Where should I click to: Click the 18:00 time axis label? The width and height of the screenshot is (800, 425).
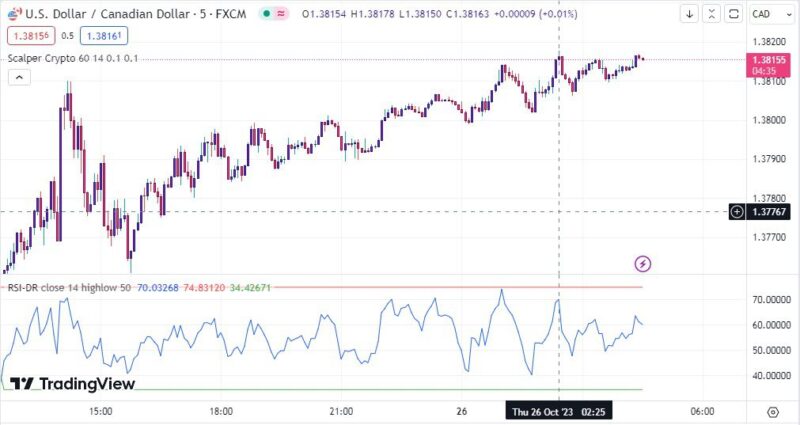pos(221,411)
